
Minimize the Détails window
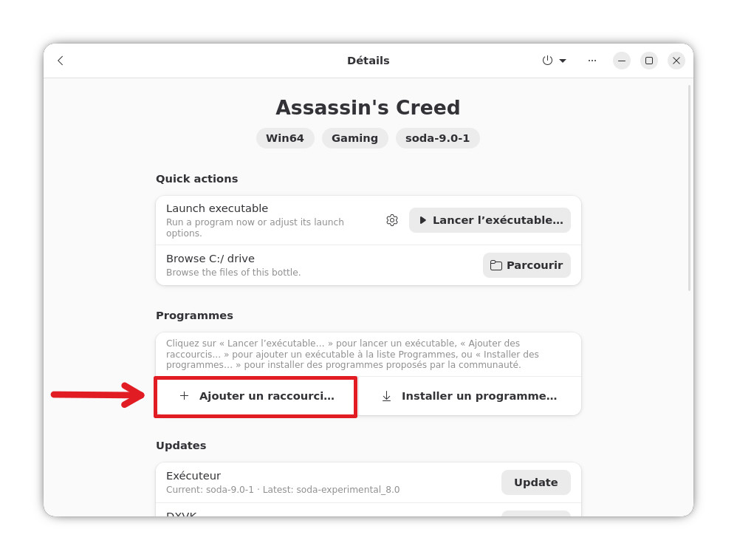(622, 61)
